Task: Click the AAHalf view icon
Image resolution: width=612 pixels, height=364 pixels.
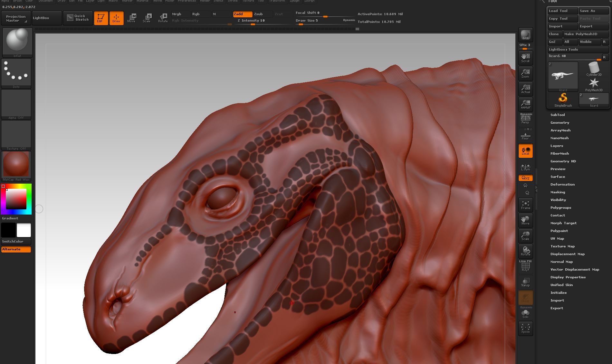Action: pos(525,104)
